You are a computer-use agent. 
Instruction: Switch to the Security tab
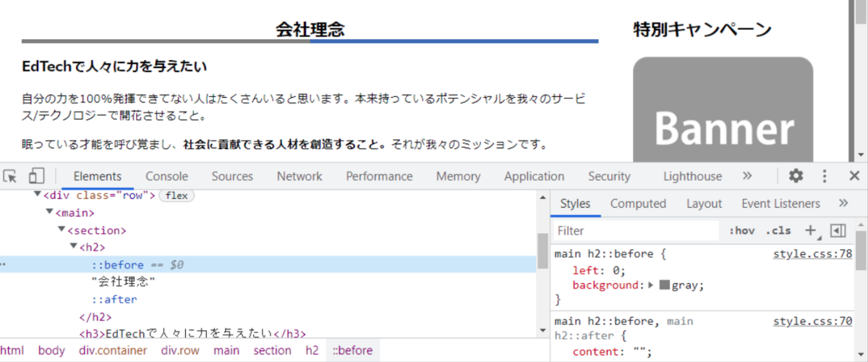(609, 176)
